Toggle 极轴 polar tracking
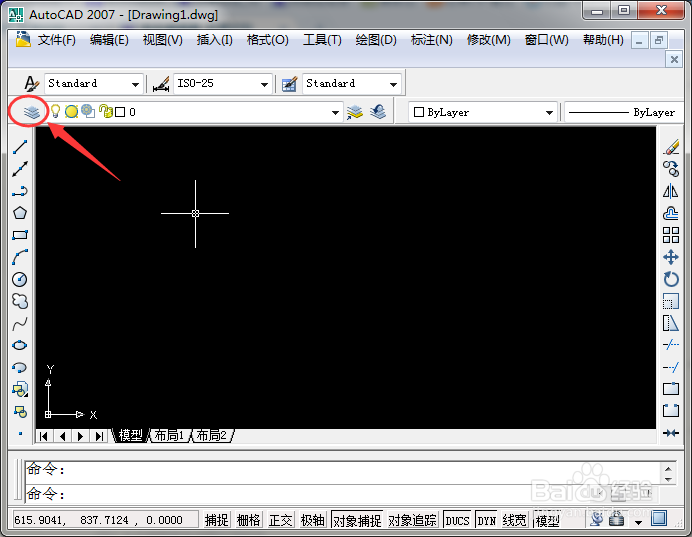 click(x=312, y=520)
